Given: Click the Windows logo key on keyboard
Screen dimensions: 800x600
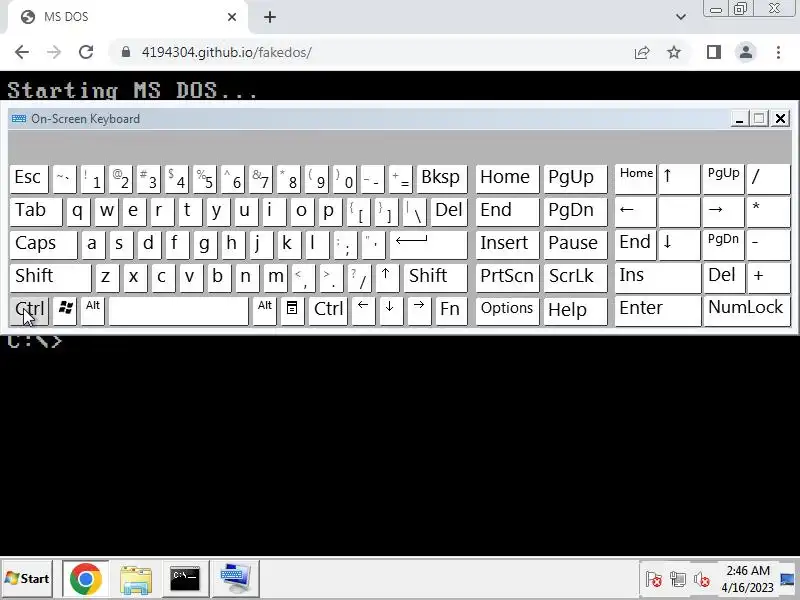Looking at the screenshot, I should pyautogui.click(x=65, y=310).
